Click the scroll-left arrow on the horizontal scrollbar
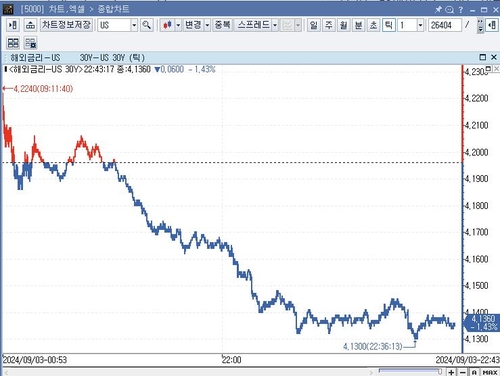 coord(6,372)
